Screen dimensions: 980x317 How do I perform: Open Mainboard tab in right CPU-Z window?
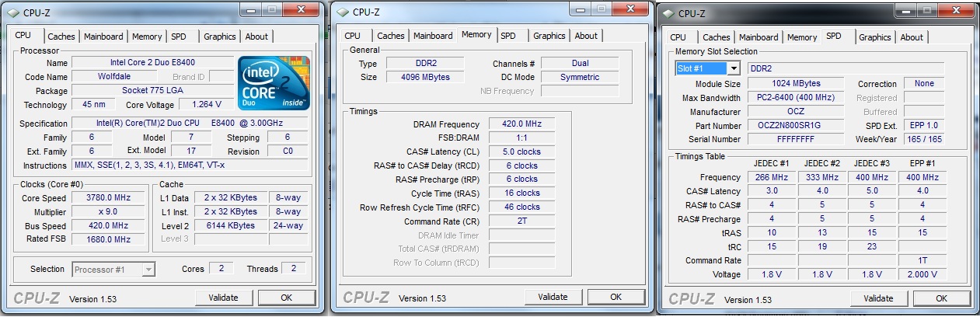(759, 37)
